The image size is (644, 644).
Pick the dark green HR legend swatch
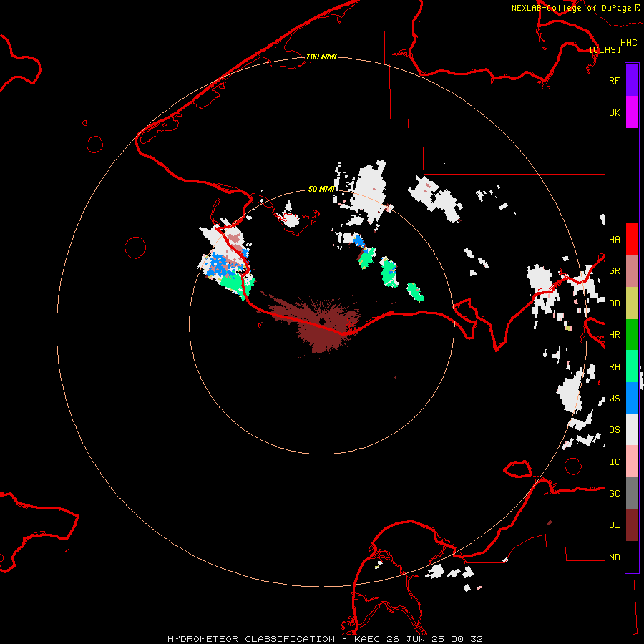(632, 335)
